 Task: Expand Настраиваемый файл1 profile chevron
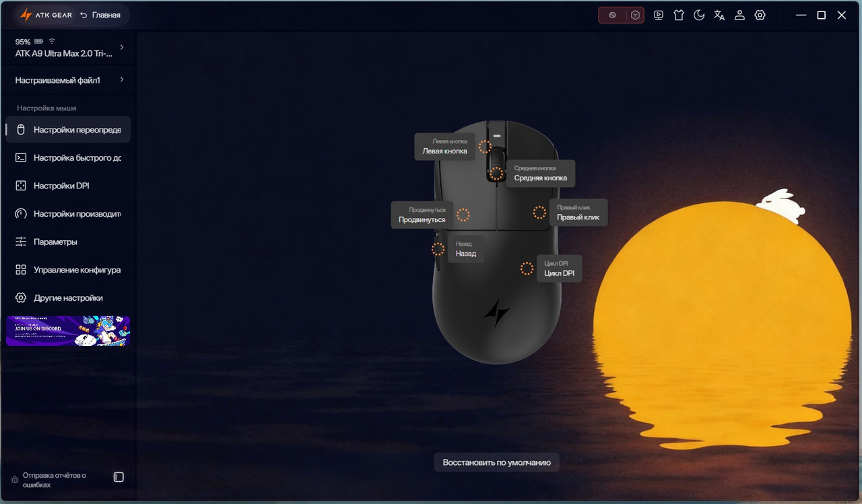click(122, 79)
